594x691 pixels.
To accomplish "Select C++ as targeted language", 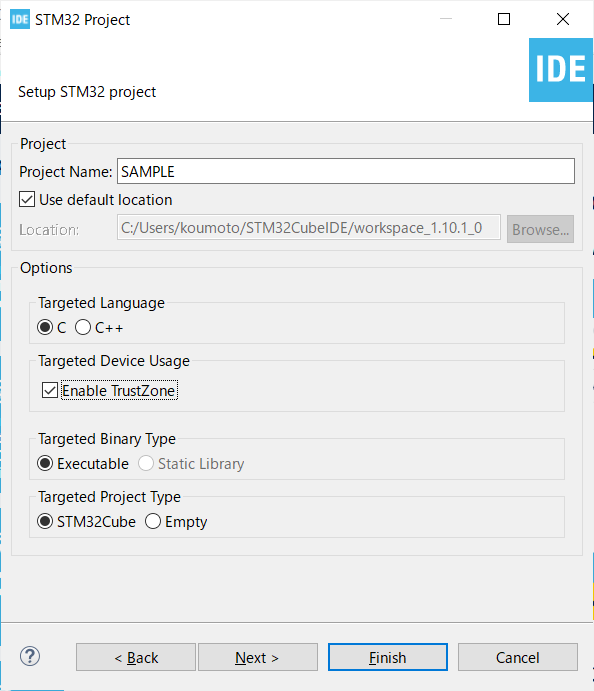I will 83,327.
